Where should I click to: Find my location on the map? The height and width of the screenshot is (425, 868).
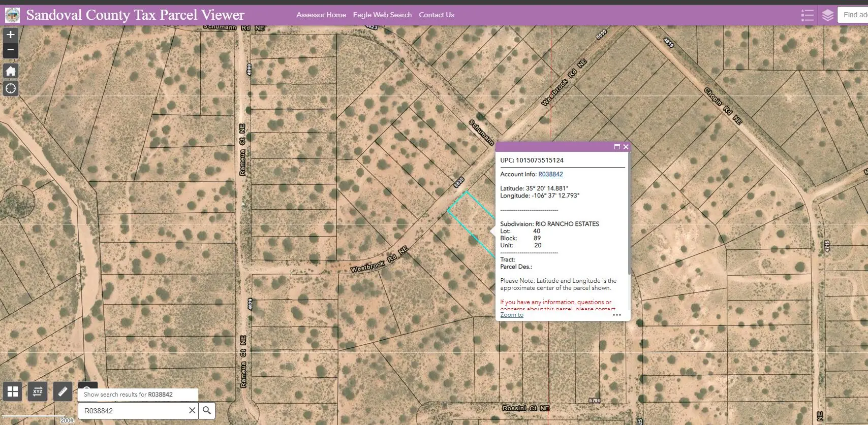[x=11, y=88]
